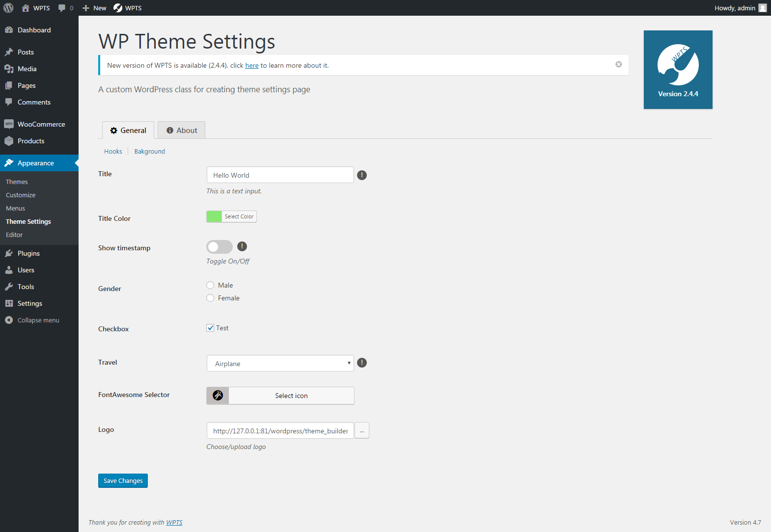This screenshot has height=532, width=771.
Task: Click the Tools wrench icon
Action: (x=9, y=287)
